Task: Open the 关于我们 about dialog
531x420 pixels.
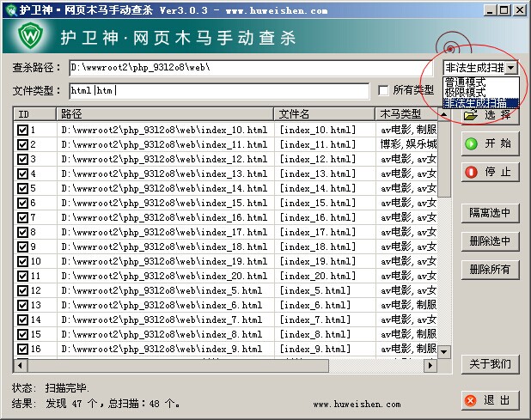Action: coord(490,364)
